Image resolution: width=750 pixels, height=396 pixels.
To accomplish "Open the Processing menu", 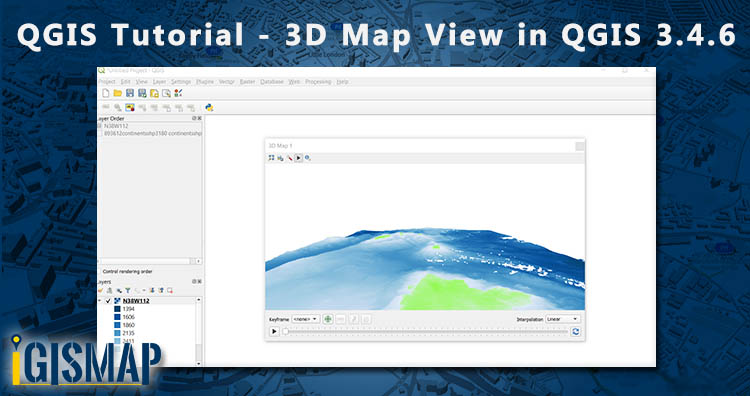I will (x=318, y=82).
